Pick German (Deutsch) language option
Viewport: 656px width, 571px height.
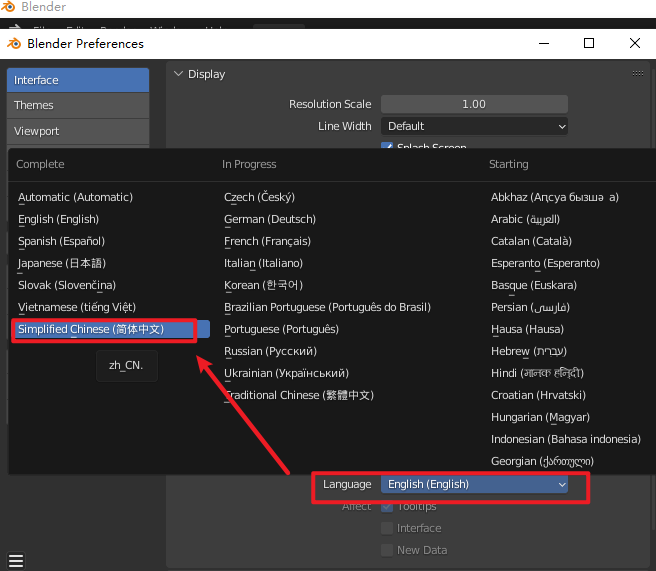271,219
